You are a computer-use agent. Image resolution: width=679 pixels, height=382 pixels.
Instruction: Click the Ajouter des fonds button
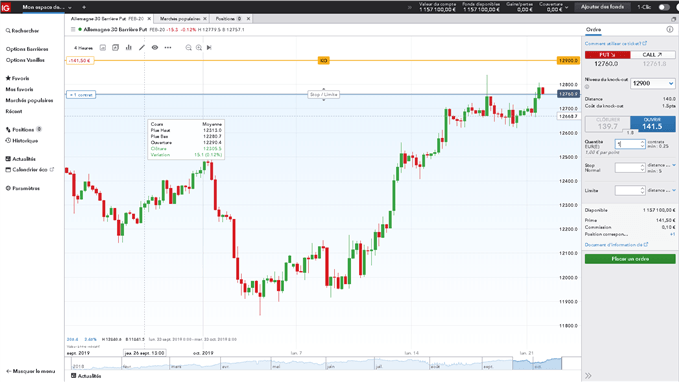click(602, 7)
